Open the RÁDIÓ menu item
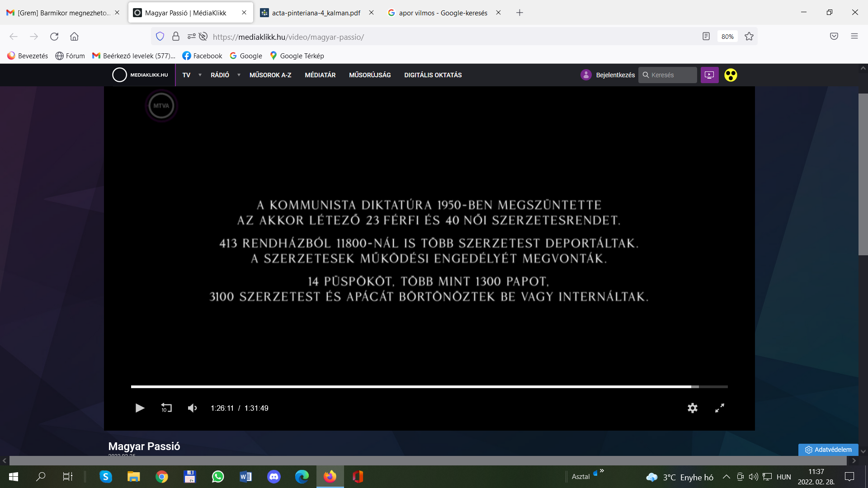Image resolution: width=868 pixels, height=488 pixels. [x=220, y=75]
